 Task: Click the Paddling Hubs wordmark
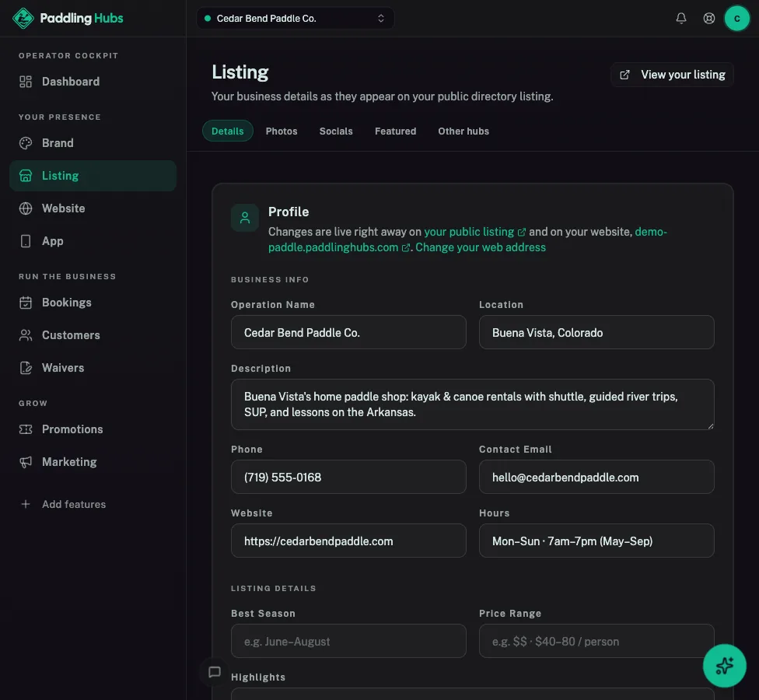tap(82, 19)
